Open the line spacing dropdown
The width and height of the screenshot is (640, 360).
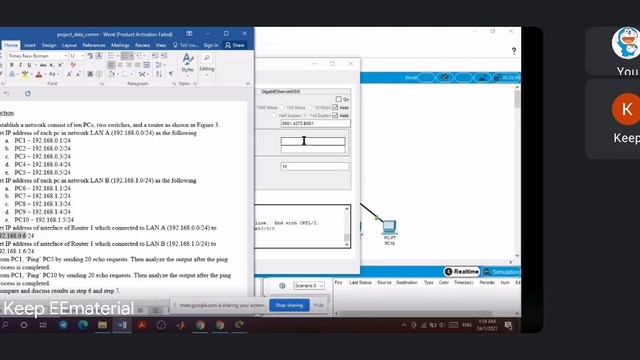coord(160,65)
